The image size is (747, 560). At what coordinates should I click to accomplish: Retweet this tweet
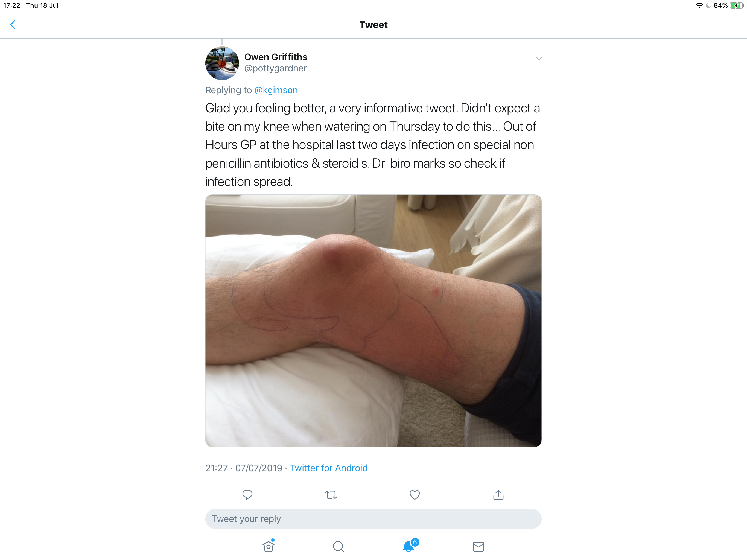(331, 495)
